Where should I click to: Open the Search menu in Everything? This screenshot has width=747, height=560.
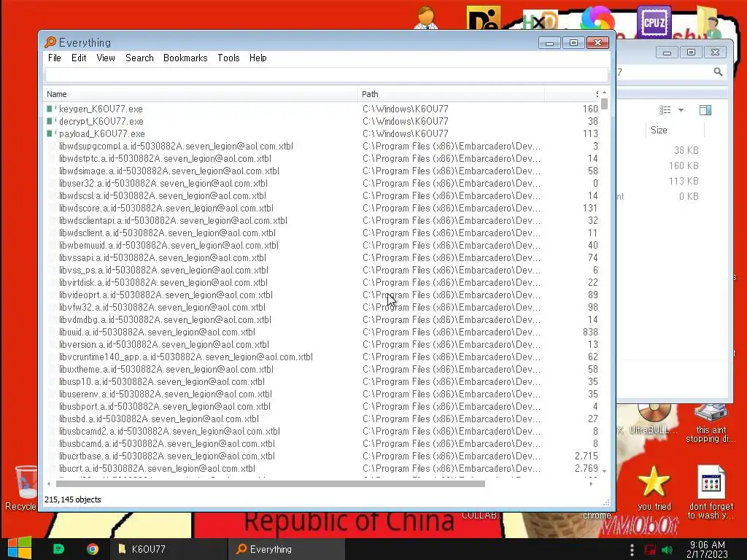coord(139,58)
